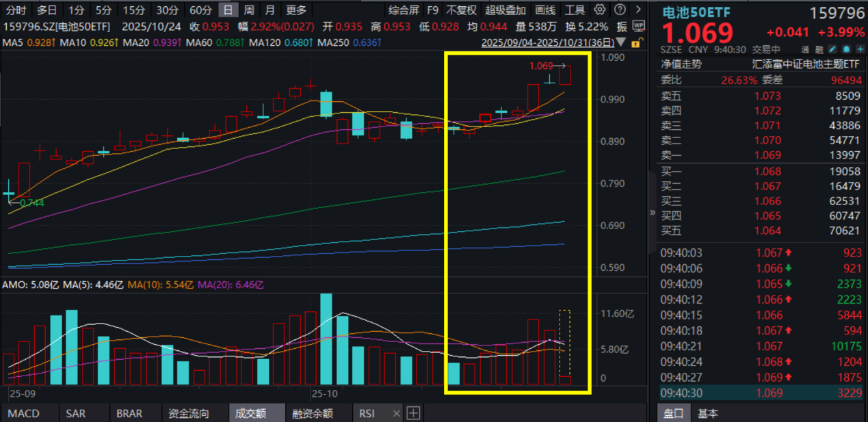Switch to the MACD indicator tab
Viewport: 868px width, 422px height.
23,413
